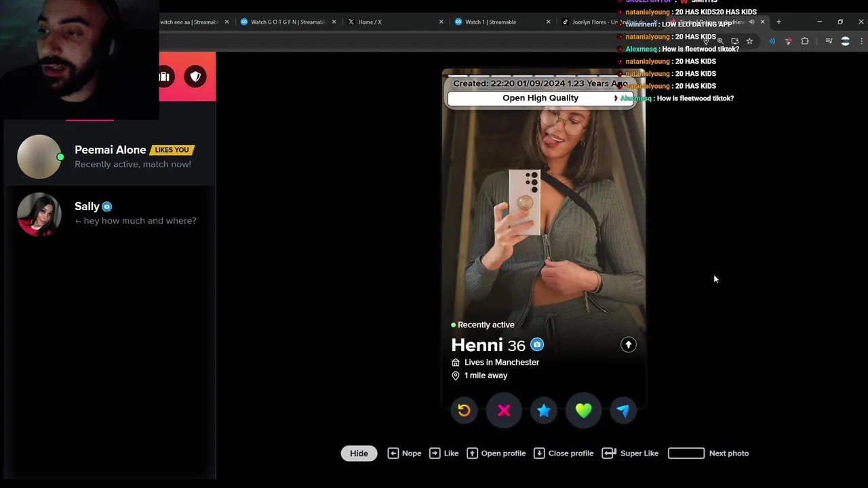The height and width of the screenshot is (488, 868).
Task: Click the browser profile avatar icon
Action: tap(845, 41)
